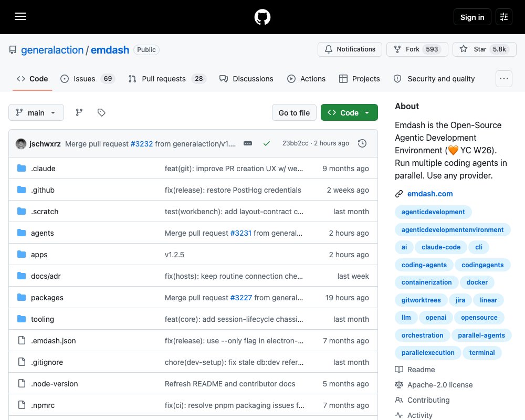
Task: Click the packages folder icon
Action: [x=22, y=298]
